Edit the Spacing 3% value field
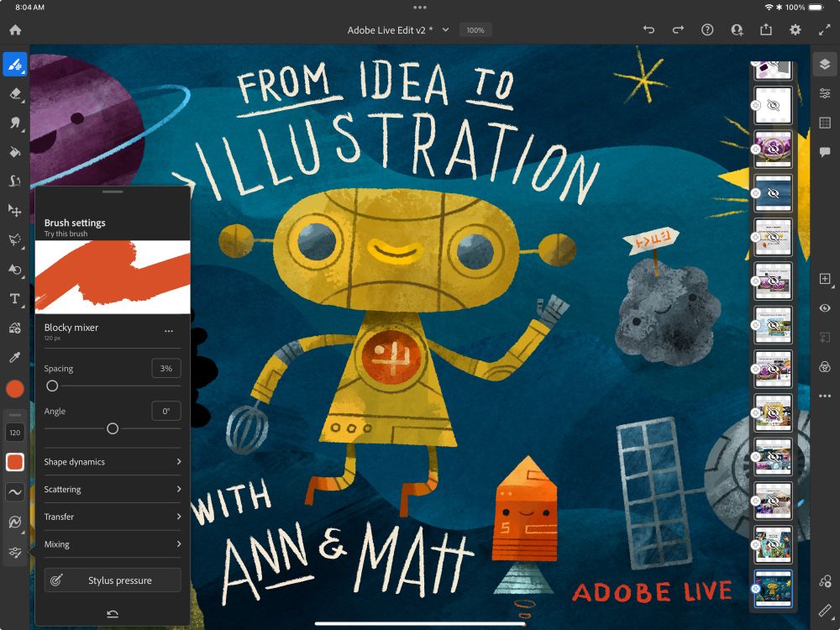 166,368
